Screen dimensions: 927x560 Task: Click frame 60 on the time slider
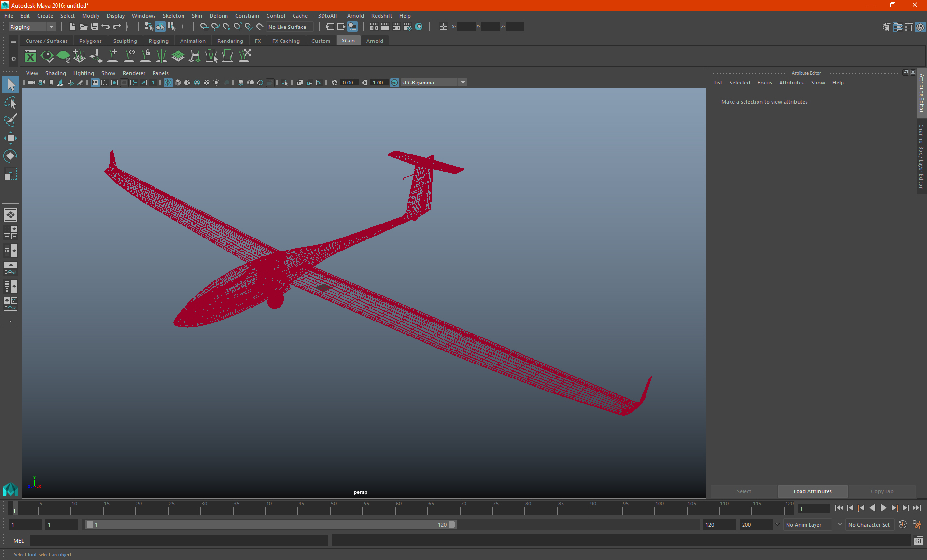click(x=398, y=508)
